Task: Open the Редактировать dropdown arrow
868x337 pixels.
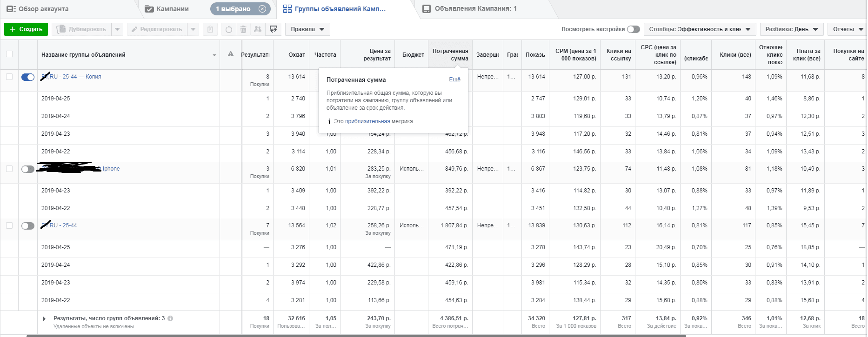Action: [193, 29]
